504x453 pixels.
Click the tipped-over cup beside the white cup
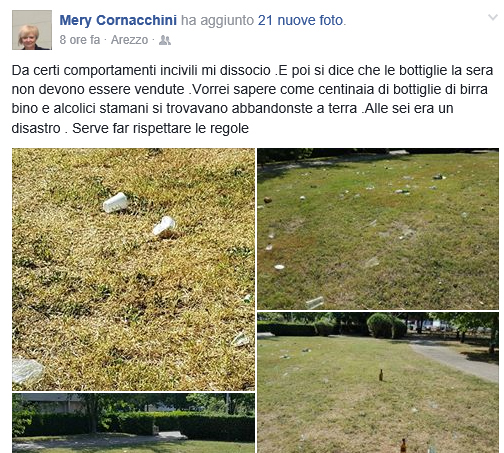164,227
